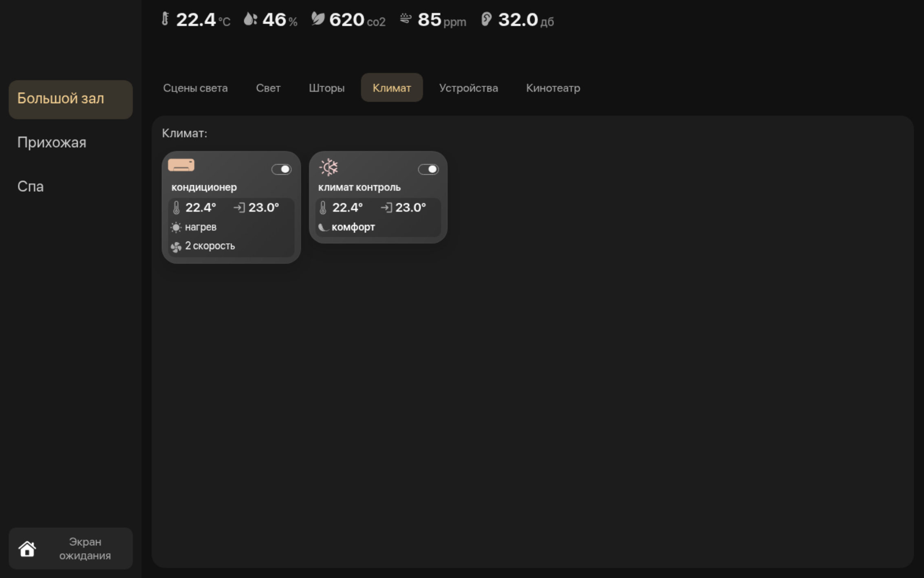
Task: Open the Кинотеатр tab
Action: [553, 88]
